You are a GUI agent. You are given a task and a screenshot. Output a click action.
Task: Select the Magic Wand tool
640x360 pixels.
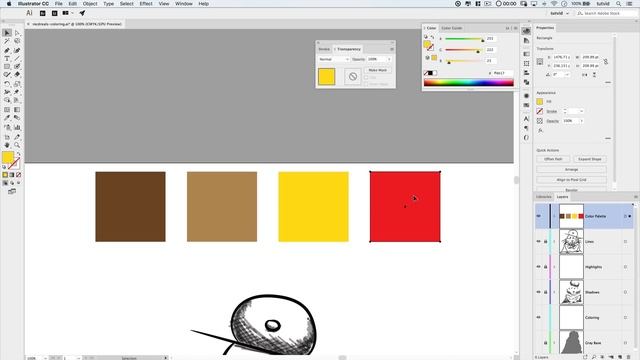tap(7, 41)
